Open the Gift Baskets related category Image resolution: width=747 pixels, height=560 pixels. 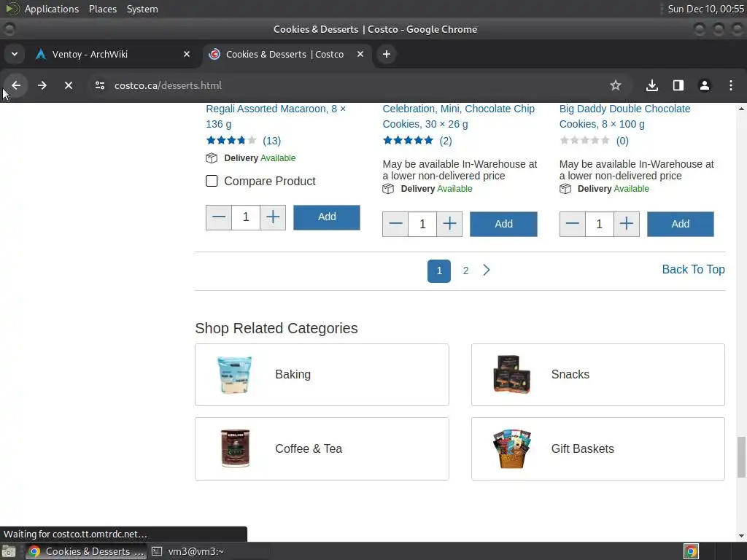pos(598,449)
